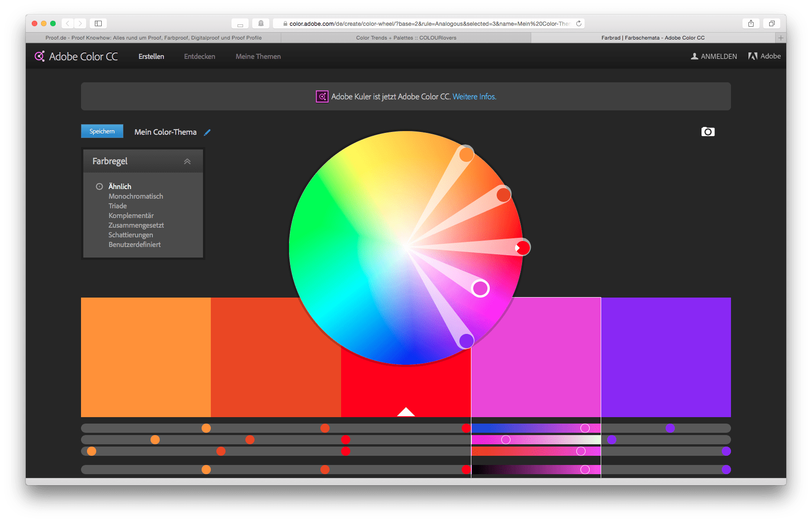The height and width of the screenshot is (522, 812).
Task: Open the Entdecken menu item
Action: (x=199, y=57)
